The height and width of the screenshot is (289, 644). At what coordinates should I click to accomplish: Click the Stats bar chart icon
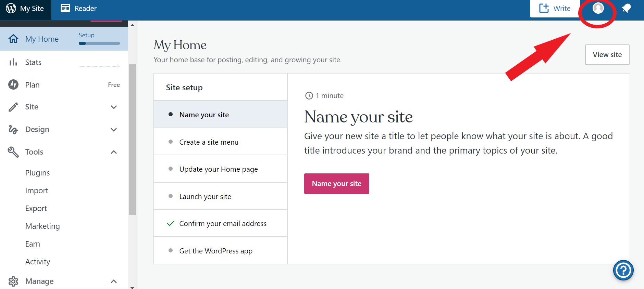tap(13, 62)
